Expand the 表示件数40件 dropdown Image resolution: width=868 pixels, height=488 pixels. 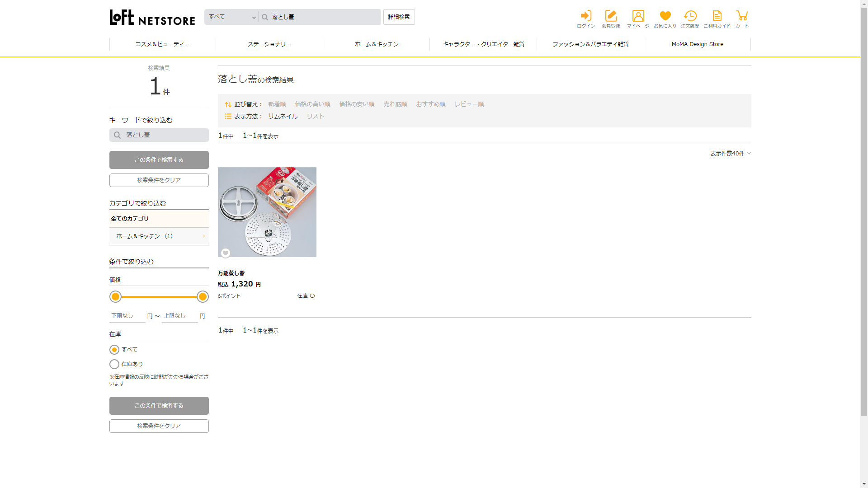(x=730, y=154)
